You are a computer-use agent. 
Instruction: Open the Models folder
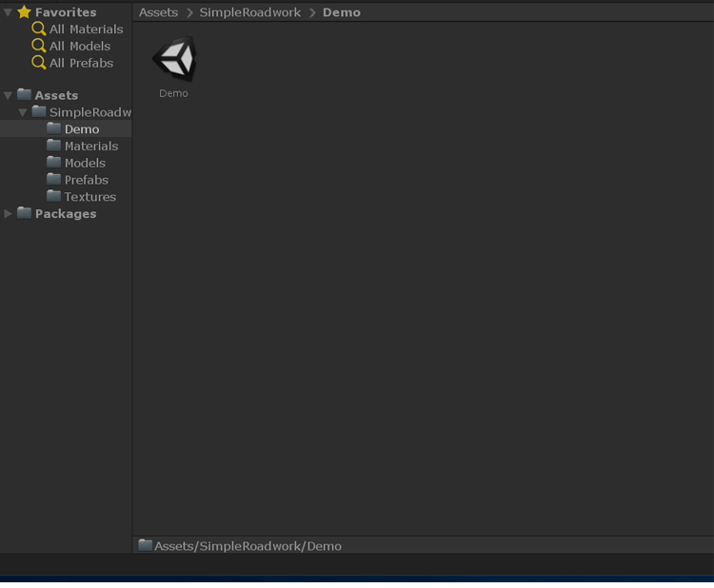(x=85, y=163)
